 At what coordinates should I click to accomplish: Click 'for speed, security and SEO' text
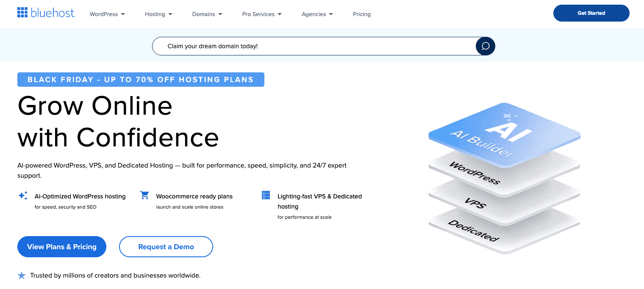66,207
